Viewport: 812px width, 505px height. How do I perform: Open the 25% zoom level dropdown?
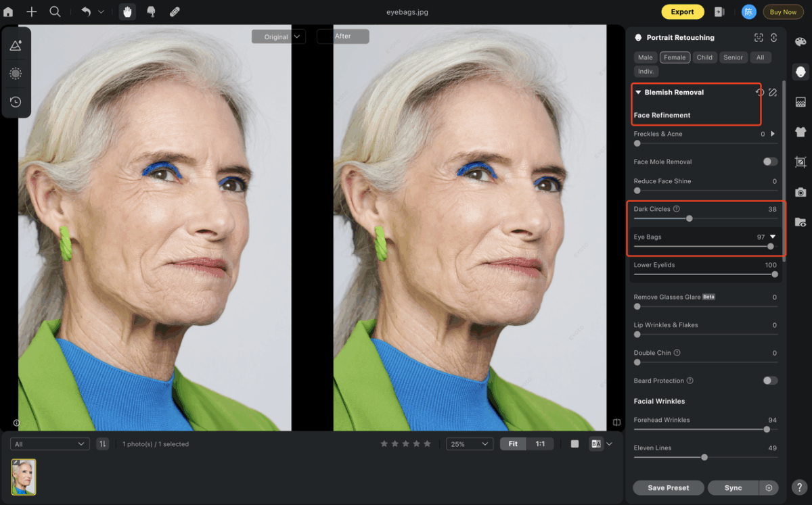pos(470,444)
